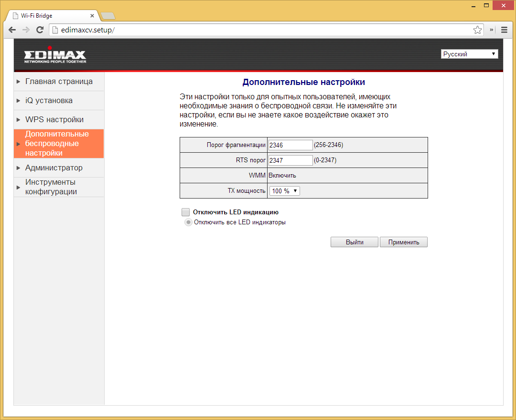Open the Chrome hamburger menu

(504, 30)
